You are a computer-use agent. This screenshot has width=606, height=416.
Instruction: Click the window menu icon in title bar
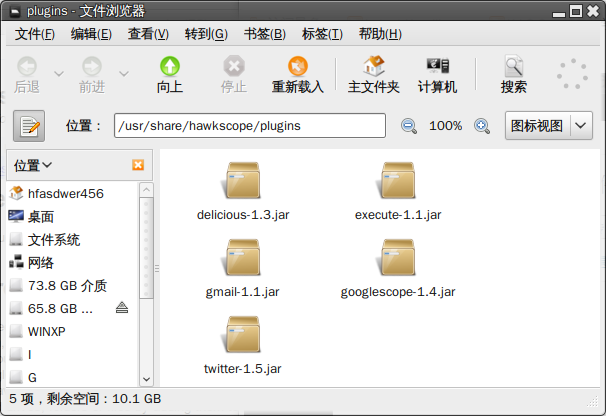[x=15, y=12]
